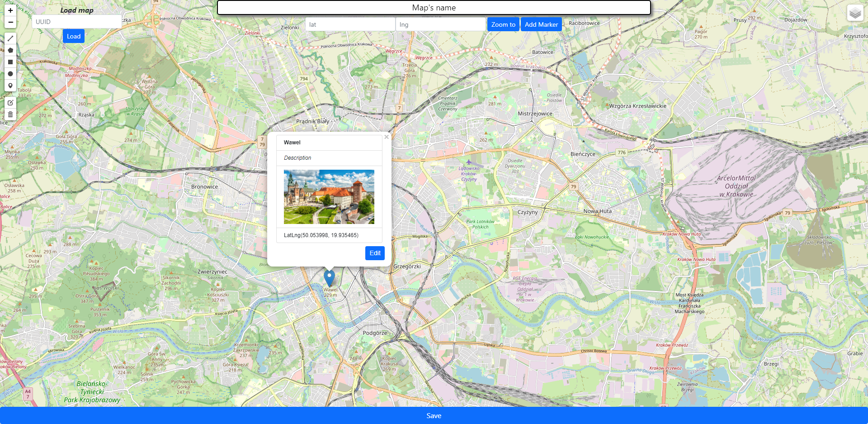The height and width of the screenshot is (424, 868).
Task: Click the Edit button in popup
Action: coord(375,253)
